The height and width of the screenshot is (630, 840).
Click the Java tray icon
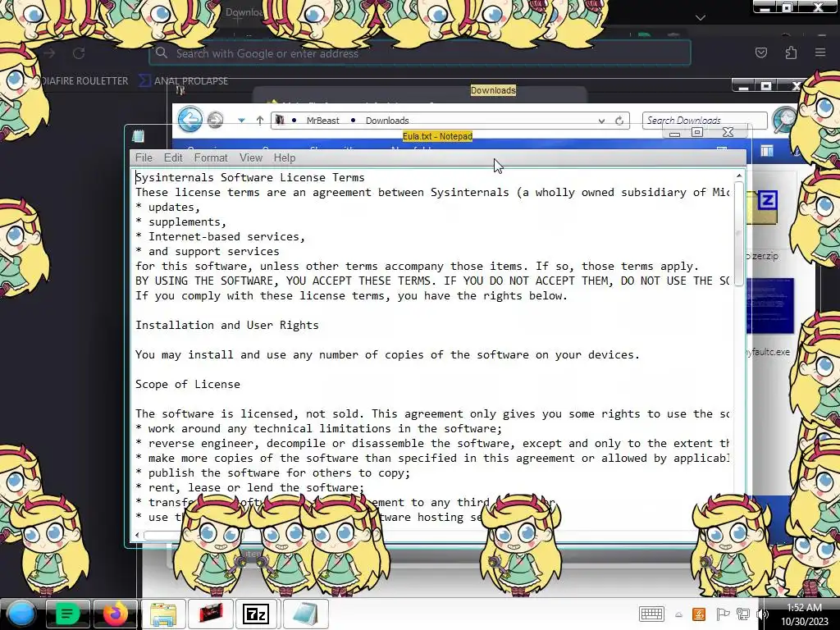(699, 614)
